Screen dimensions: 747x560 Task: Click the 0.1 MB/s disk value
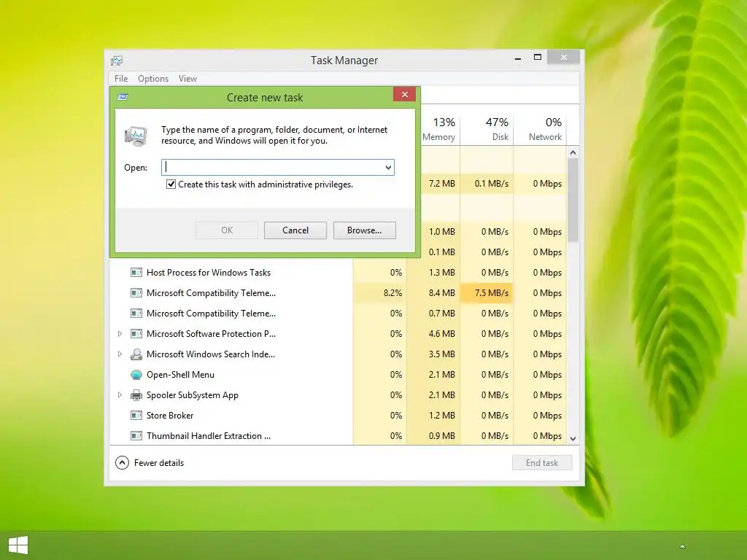[x=492, y=183]
